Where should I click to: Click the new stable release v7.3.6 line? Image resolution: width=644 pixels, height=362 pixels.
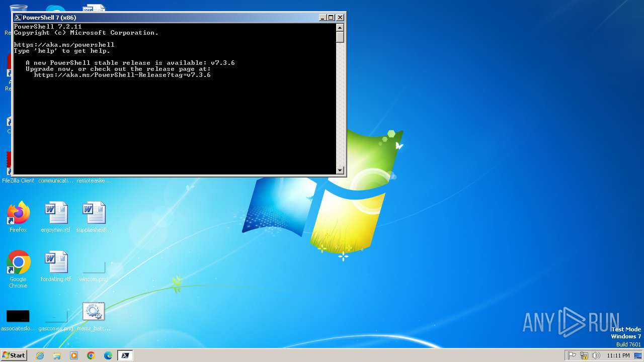pos(130,63)
